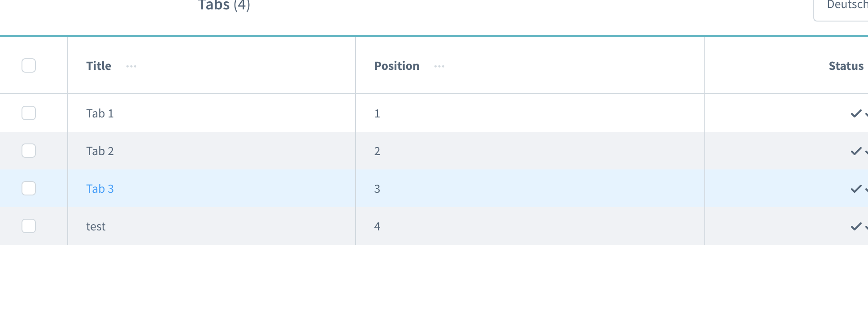868x312 pixels.
Task: Open the entry titled test
Action: pos(96,226)
